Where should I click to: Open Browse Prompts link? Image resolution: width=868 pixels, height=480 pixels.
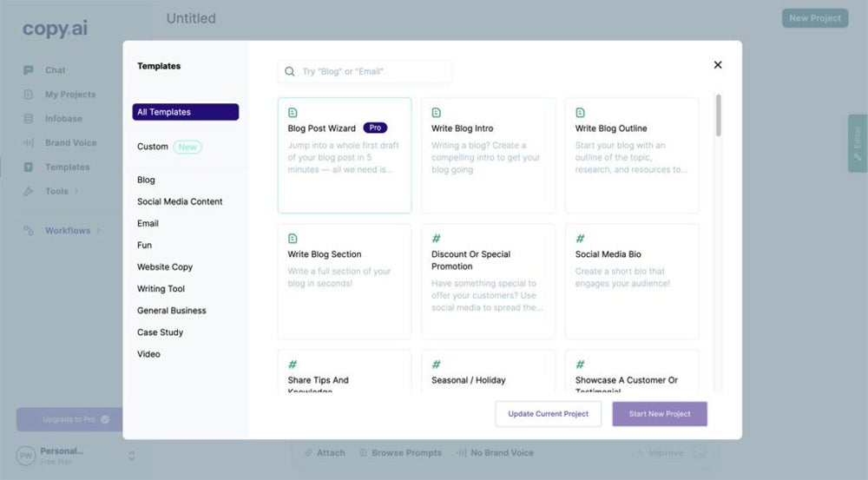click(401, 453)
